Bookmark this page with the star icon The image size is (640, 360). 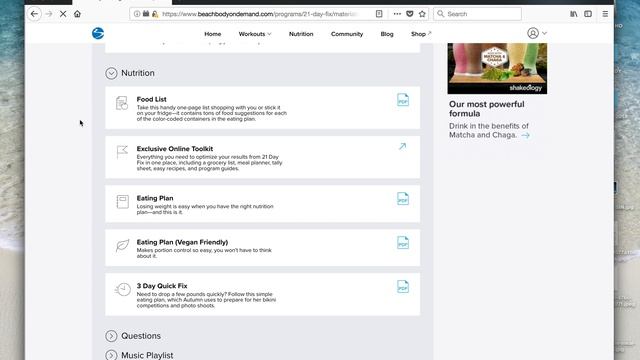[x=422, y=14]
